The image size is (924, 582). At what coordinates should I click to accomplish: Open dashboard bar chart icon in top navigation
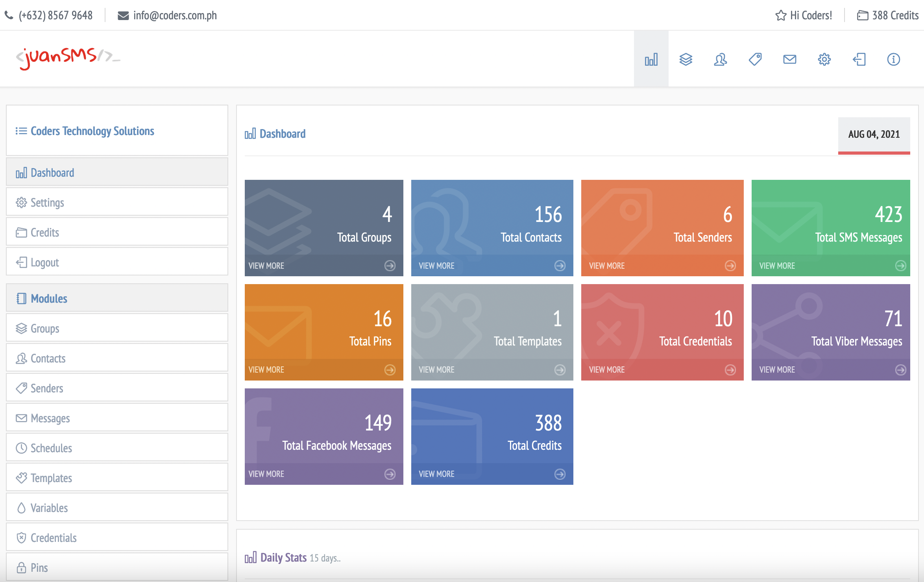point(651,59)
